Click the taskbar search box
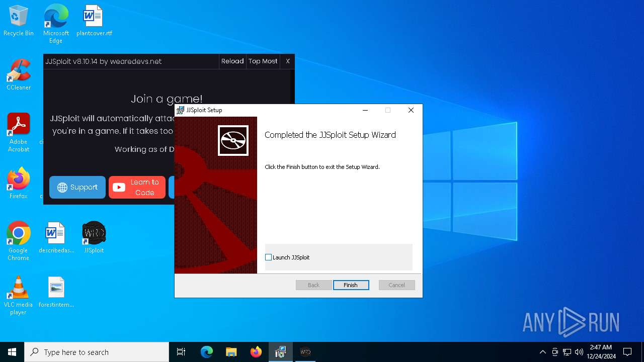Image resolution: width=644 pixels, height=362 pixels. (x=97, y=352)
